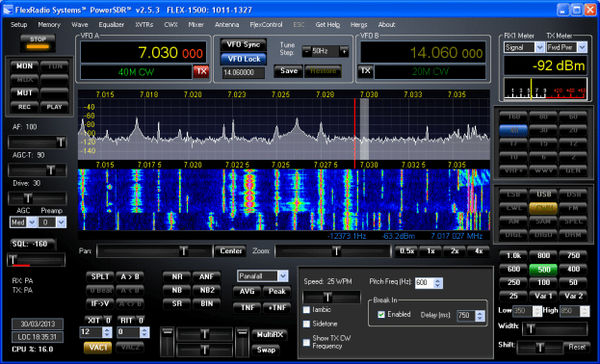Increase the Pitch Freq spinner
The image size is (600, 364).
click(438, 280)
